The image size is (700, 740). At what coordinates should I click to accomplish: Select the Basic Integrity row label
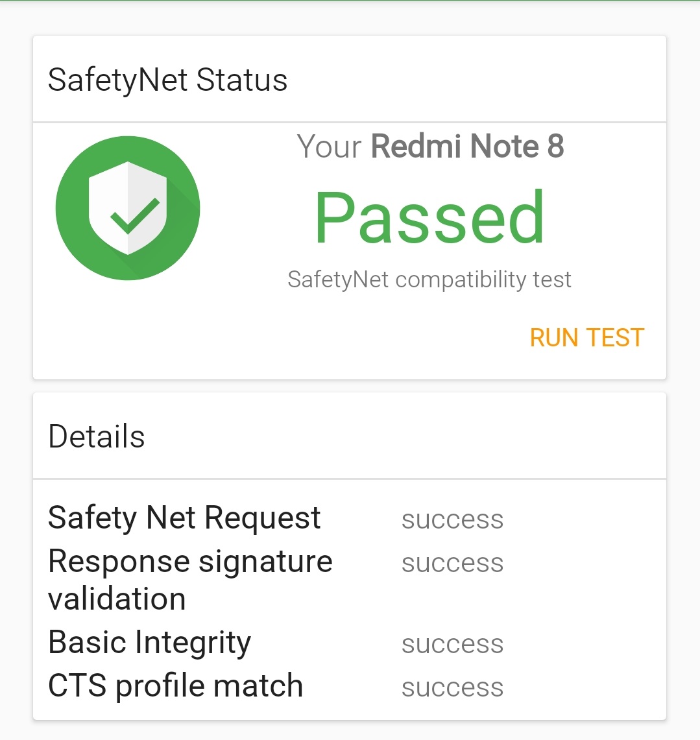150,643
